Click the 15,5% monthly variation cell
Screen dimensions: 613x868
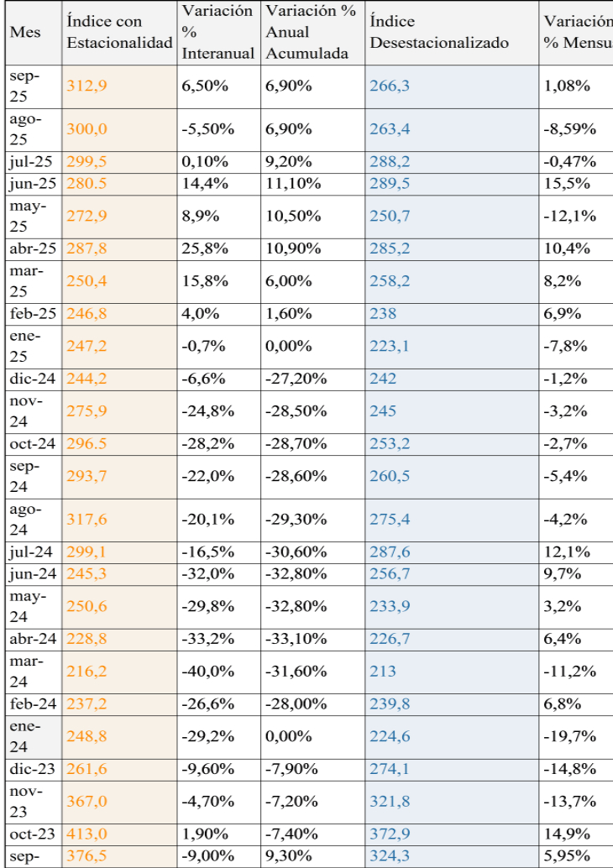[x=559, y=184]
